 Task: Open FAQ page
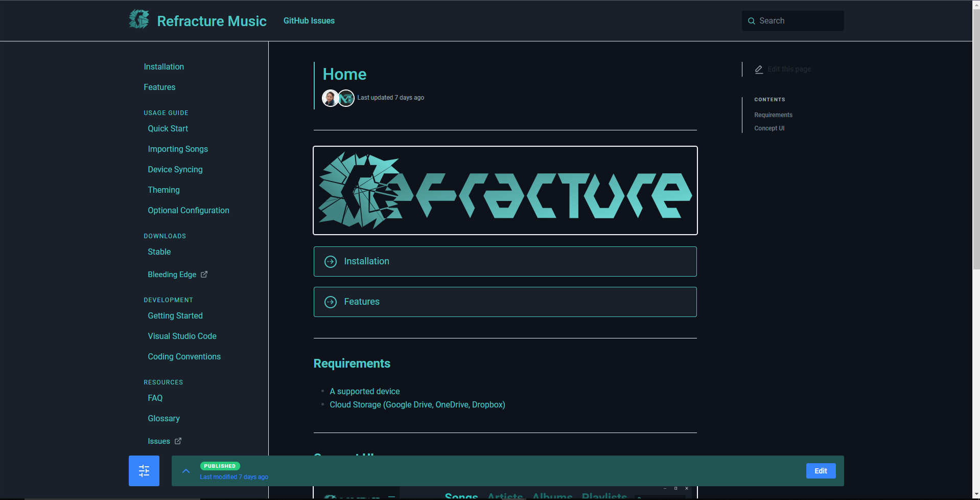coord(155,398)
